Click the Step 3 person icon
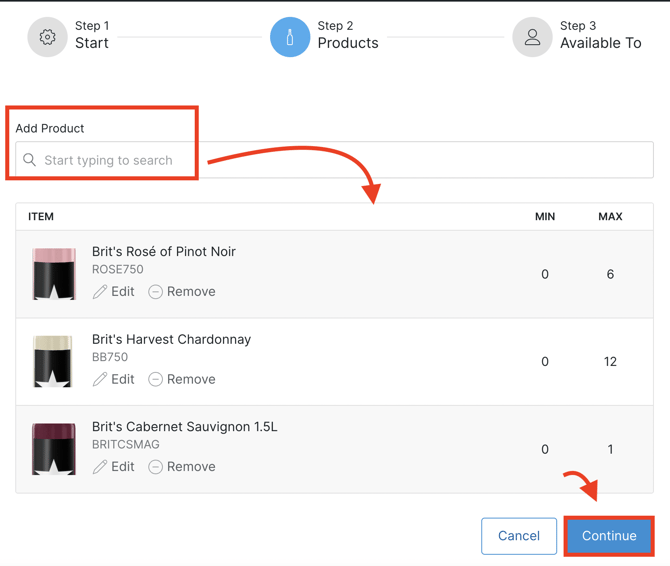This screenshot has height=566, width=670. click(532, 37)
